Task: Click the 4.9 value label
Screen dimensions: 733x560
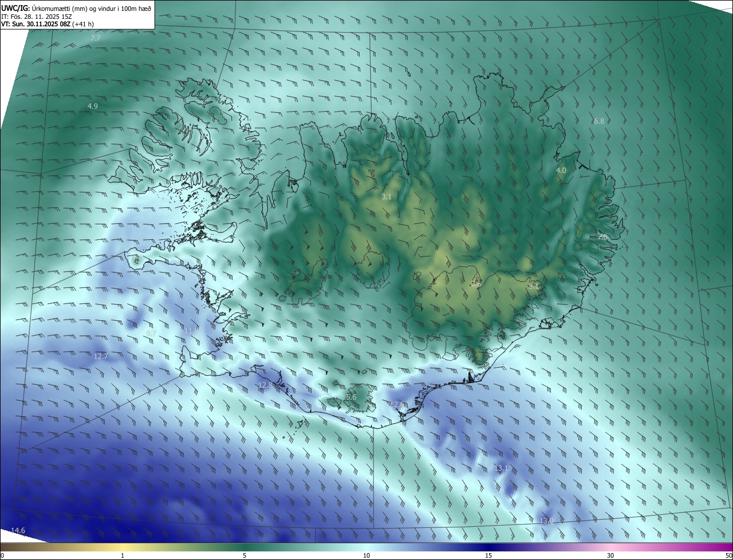Action: [93, 107]
